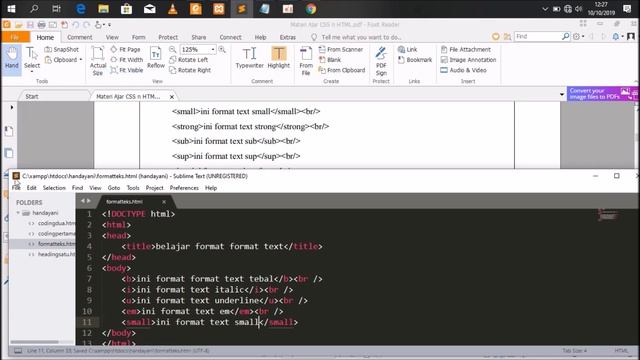Insert a Link

(407, 49)
